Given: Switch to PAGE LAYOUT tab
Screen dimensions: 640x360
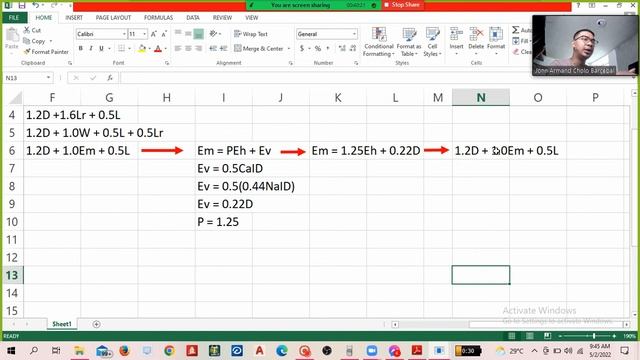Looking at the screenshot, I should 113,18.
